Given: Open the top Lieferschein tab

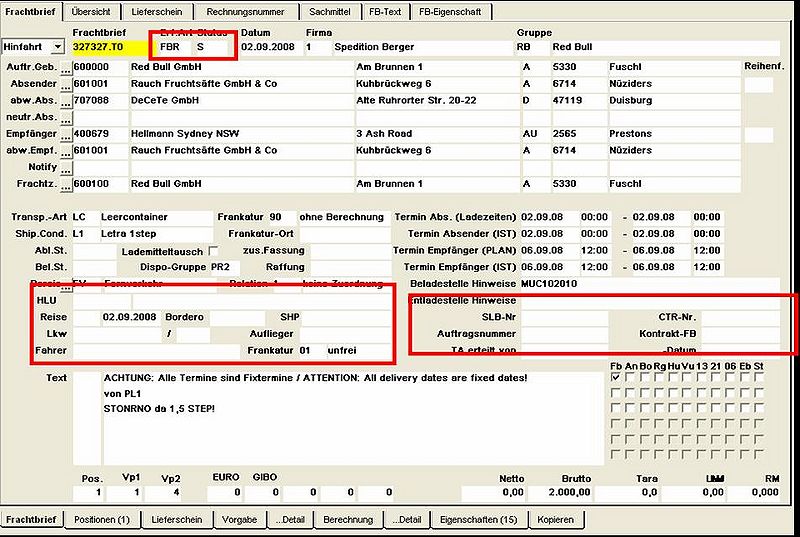Looking at the screenshot, I should (x=156, y=11).
